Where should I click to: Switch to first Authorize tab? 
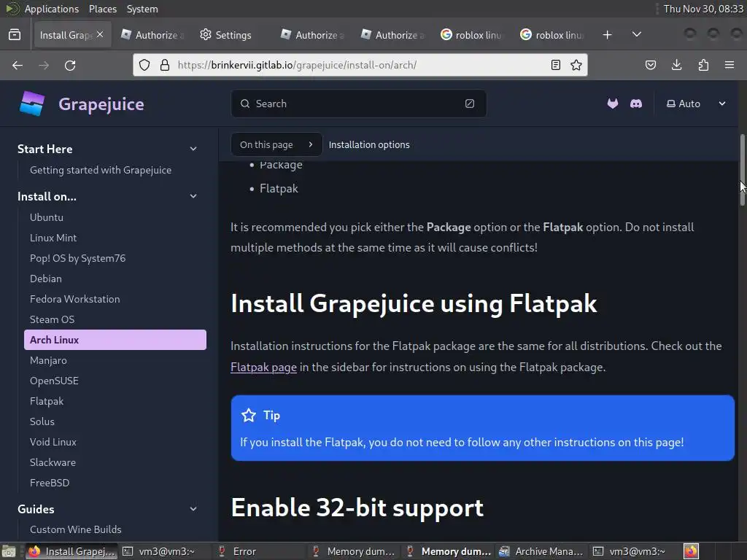[152, 35]
